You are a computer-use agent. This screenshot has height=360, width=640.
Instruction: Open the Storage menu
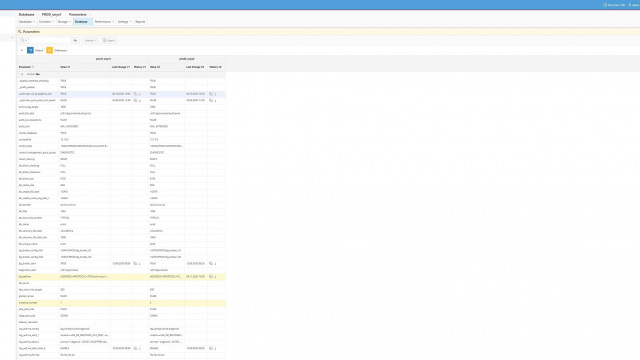[64, 22]
